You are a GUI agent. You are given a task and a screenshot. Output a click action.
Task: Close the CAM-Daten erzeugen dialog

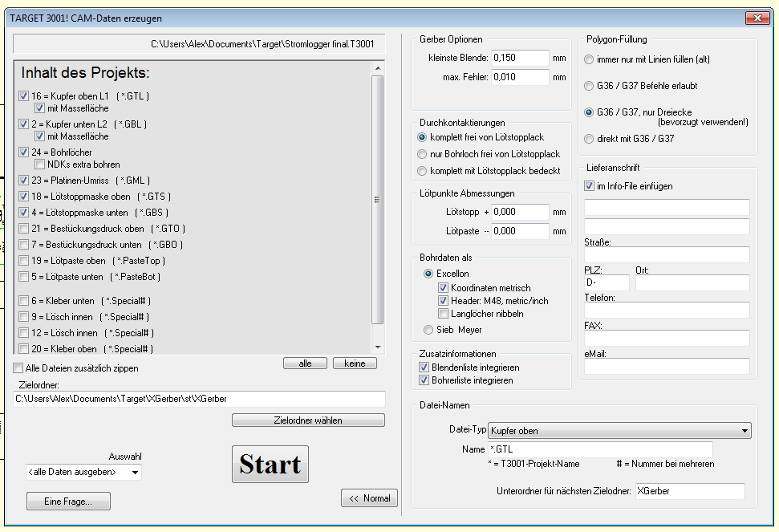[x=757, y=18]
